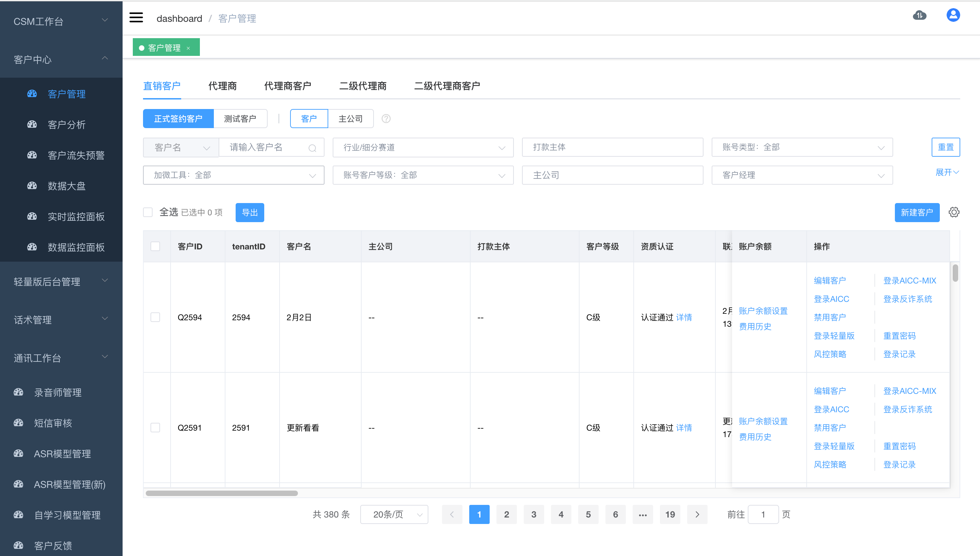Click the horizontal table scrollbar
Image resolution: width=980 pixels, height=556 pixels.
pyautogui.click(x=221, y=493)
